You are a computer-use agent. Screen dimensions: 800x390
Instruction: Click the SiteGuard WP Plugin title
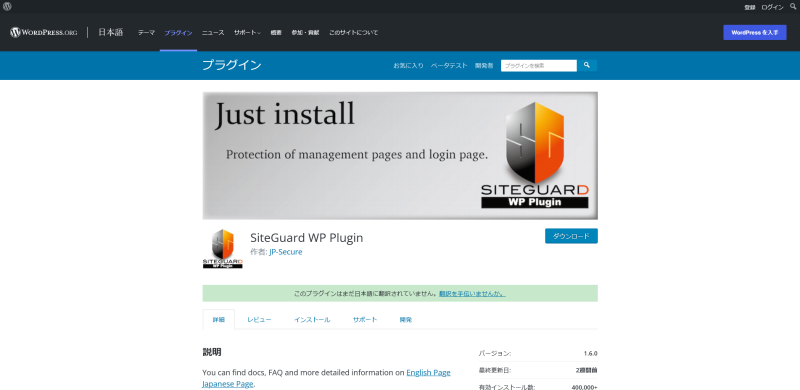307,238
